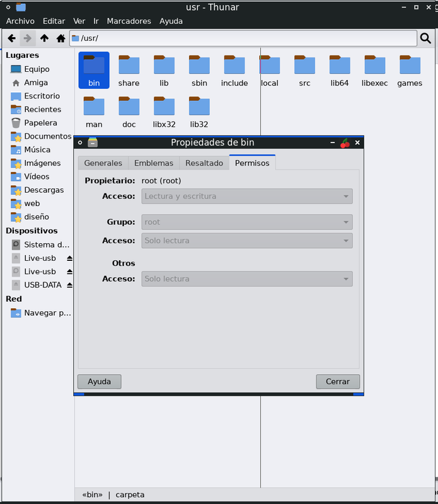Open the Archivo menu
The width and height of the screenshot is (438, 504).
click(x=20, y=21)
